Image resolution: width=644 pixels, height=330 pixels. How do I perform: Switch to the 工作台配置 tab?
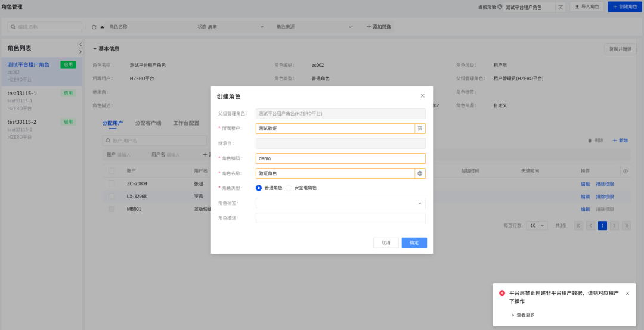pos(186,123)
